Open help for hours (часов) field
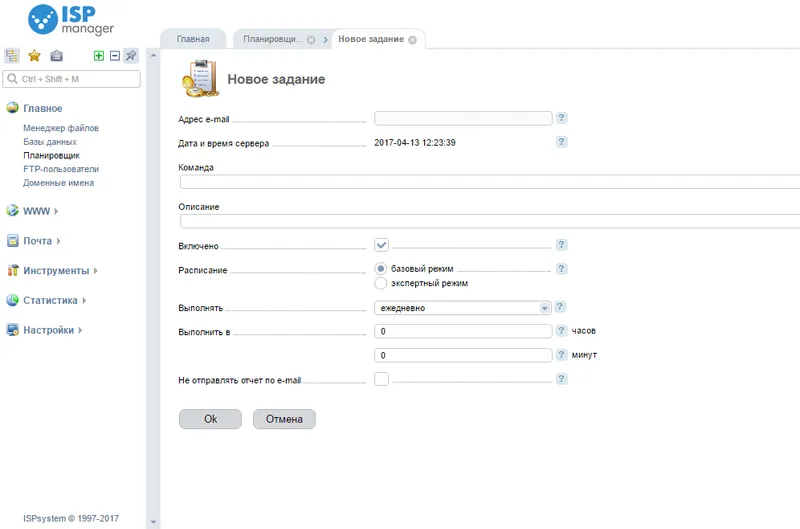The width and height of the screenshot is (800, 529). click(x=561, y=331)
